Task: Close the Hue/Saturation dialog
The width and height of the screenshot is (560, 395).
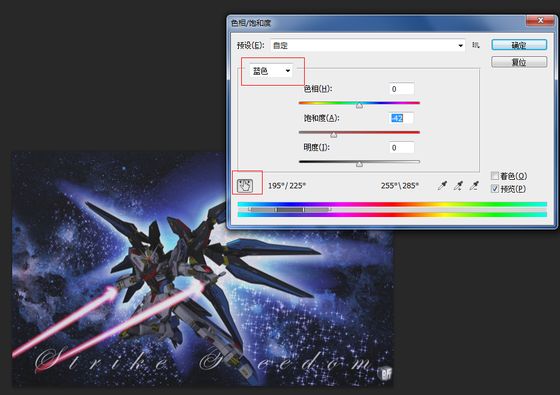Action: coord(540,20)
